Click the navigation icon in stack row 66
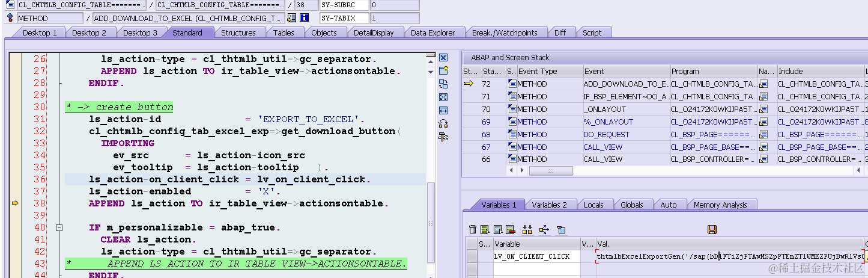Viewport: 868px width, 278px height. tap(764, 159)
